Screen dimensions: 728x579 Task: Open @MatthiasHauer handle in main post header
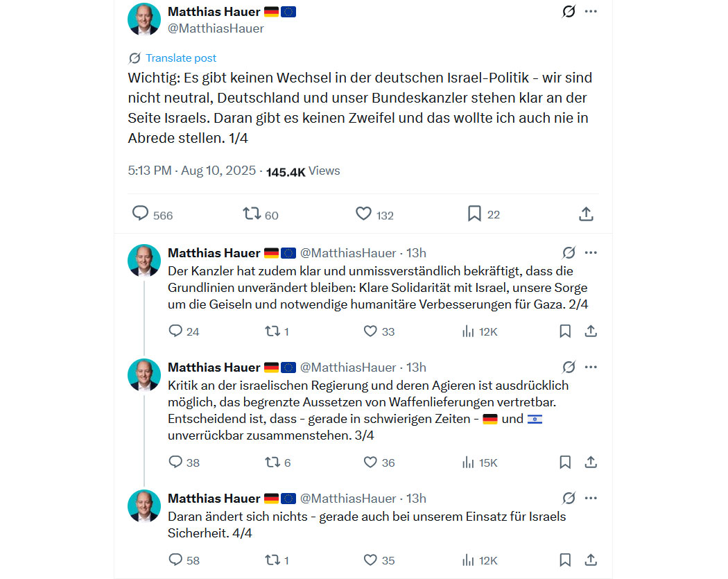click(216, 28)
